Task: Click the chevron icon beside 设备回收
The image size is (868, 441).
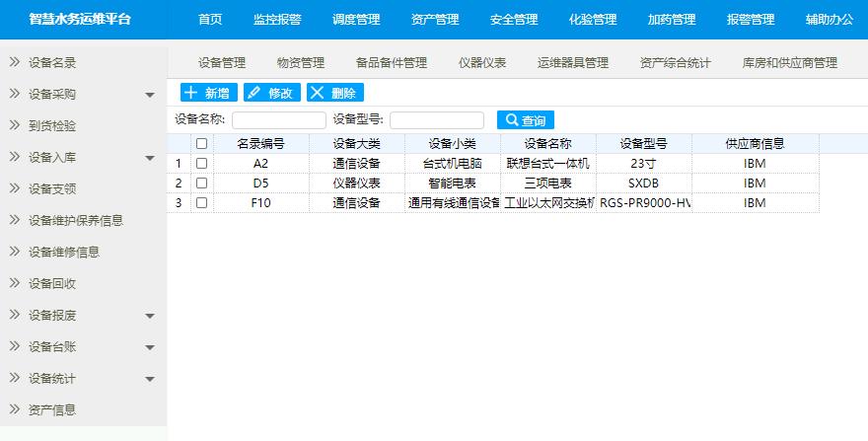Action: (x=15, y=284)
